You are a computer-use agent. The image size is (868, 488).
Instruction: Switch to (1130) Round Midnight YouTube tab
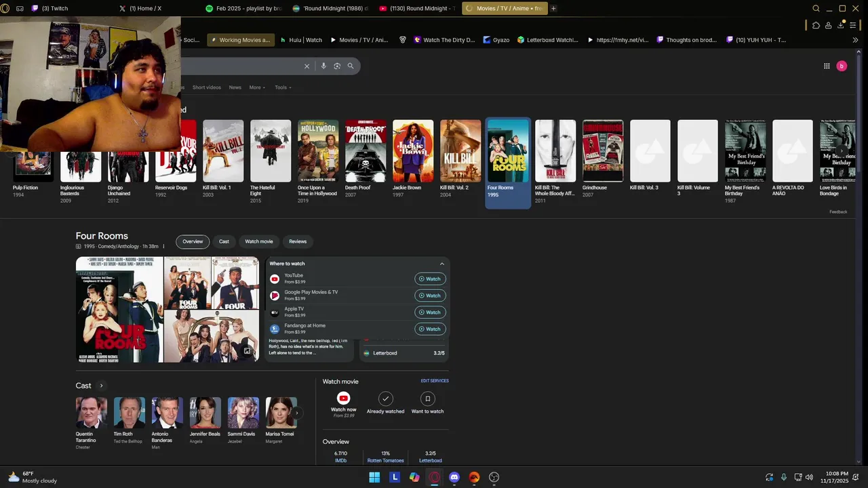pyautogui.click(x=416, y=8)
